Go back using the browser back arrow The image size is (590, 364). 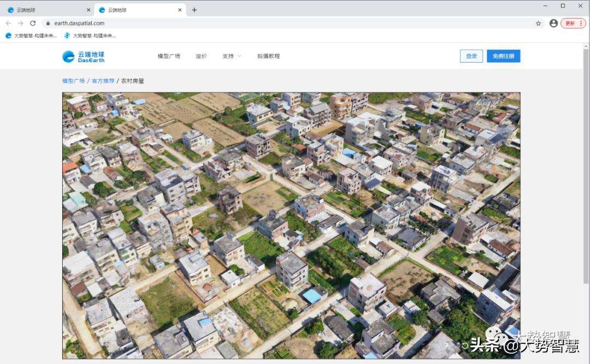[x=8, y=23]
